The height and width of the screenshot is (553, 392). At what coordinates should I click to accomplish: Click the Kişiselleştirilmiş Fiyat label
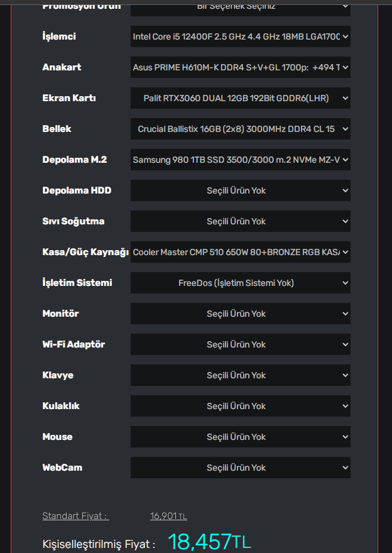(x=99, y=544)
